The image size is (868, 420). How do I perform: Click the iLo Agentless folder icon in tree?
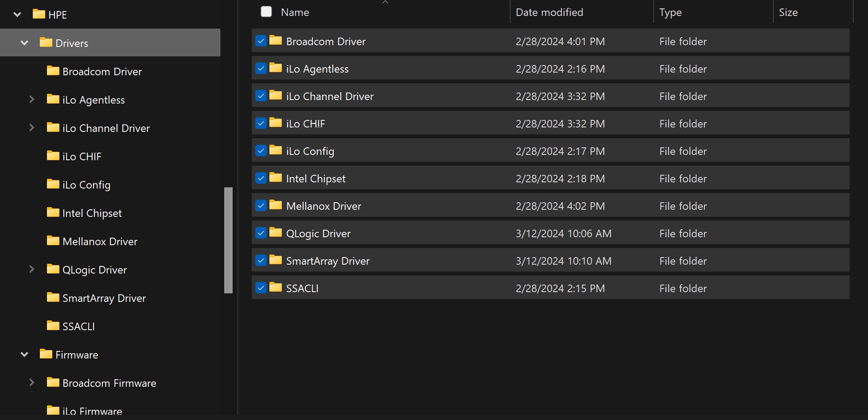53,99
